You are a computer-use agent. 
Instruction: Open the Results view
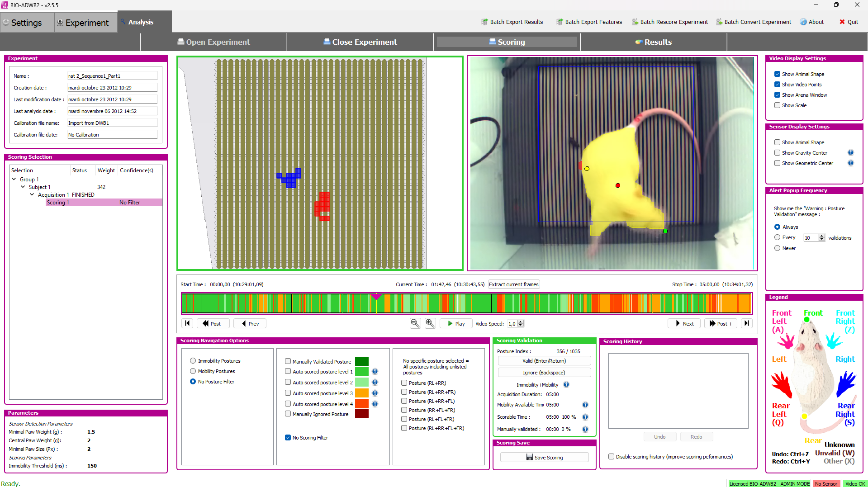653,42
